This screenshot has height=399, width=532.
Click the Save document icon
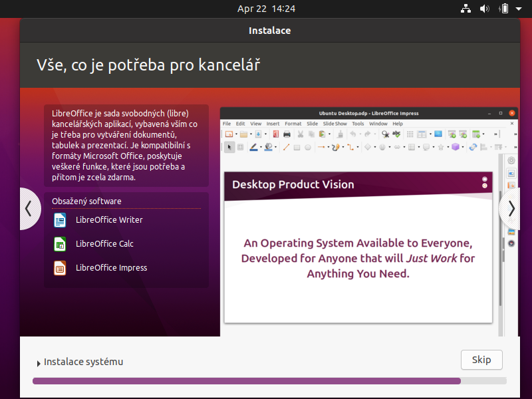(258, 134)
